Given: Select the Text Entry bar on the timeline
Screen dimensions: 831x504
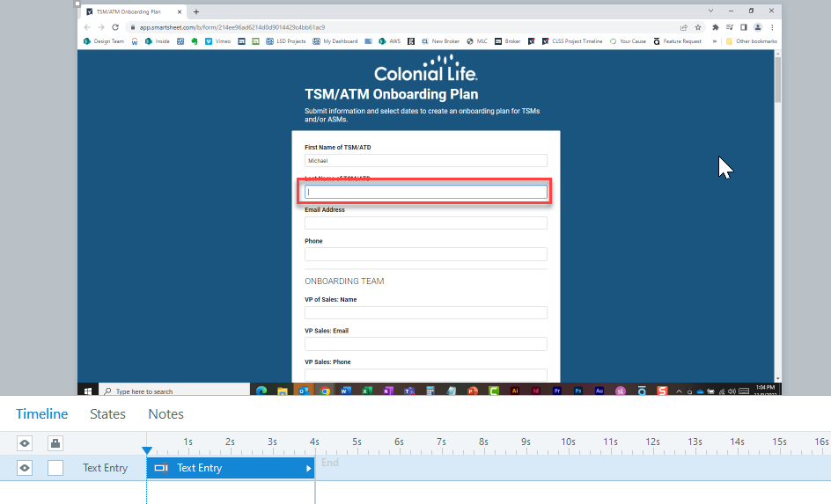Looking at the screenshot, I should coord(231,468).
